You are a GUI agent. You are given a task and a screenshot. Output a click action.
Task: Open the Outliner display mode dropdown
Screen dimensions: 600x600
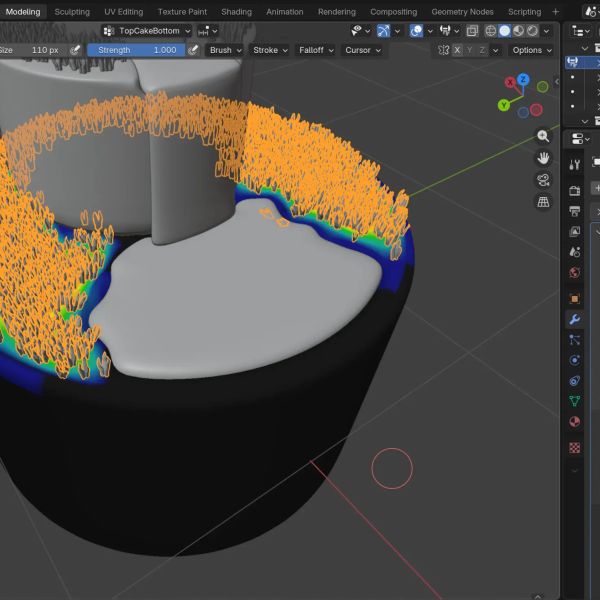(x=580, y=31)
